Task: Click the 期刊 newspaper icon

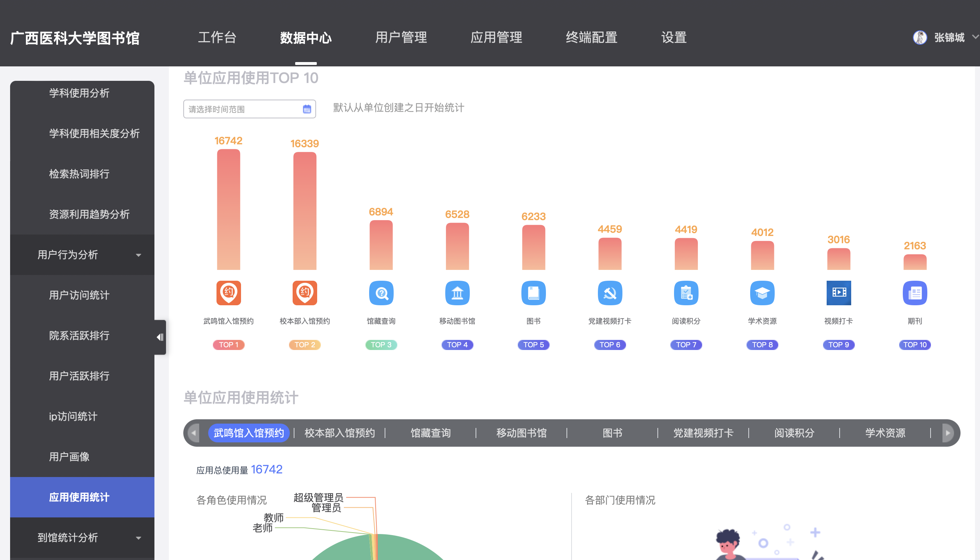Action: click(x=915, y=293)
